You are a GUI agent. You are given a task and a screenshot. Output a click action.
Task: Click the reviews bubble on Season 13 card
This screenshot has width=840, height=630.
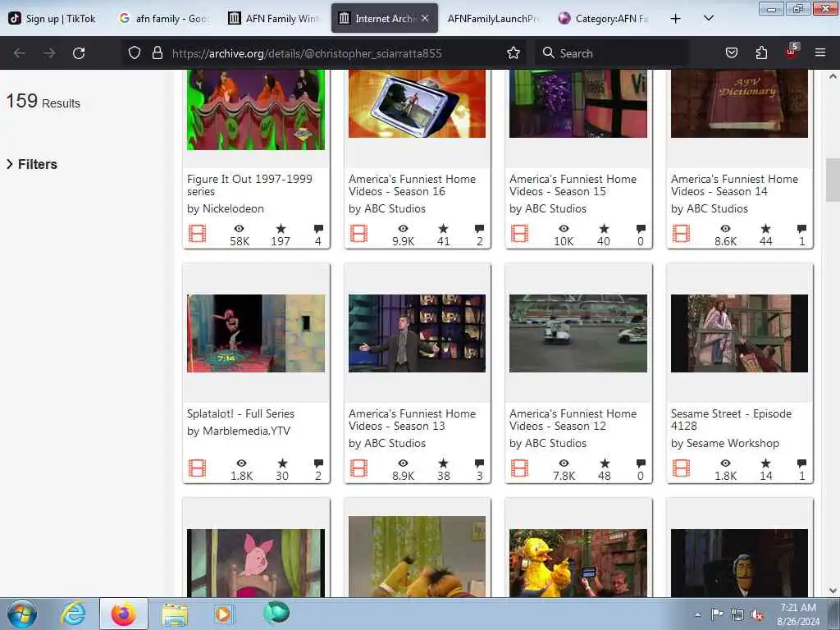tap(479, 463)
